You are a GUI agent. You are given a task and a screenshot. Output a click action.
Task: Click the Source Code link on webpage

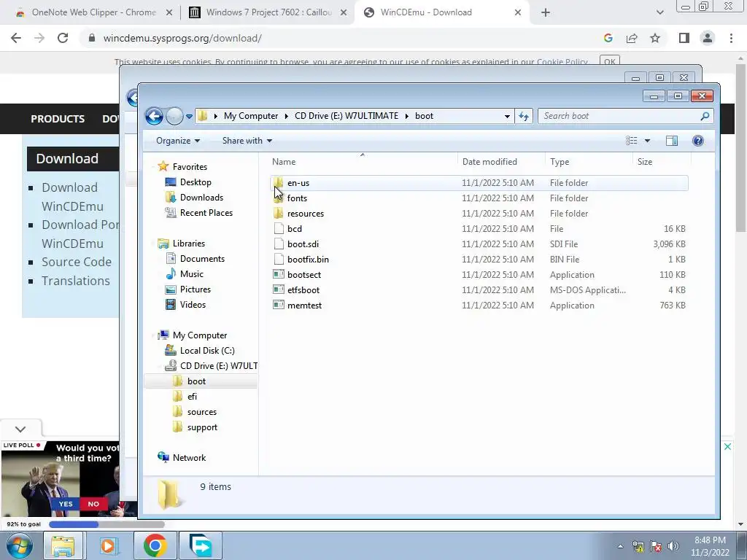pyautogui.click(x=76, y=262)
